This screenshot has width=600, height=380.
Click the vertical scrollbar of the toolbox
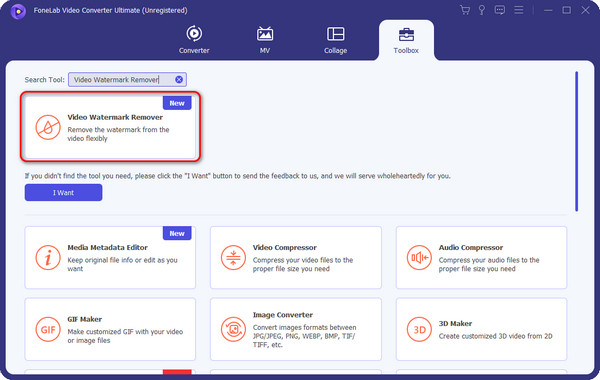click(576, 141)
